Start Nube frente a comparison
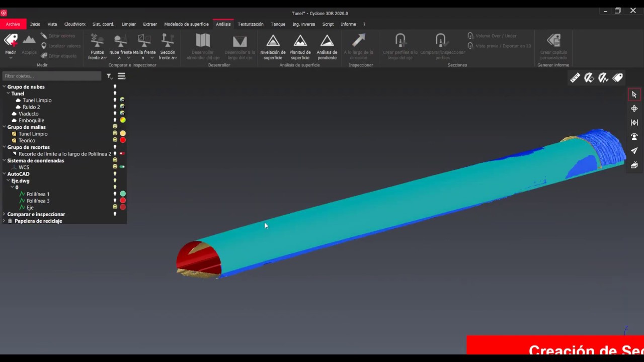644x362 pixels. 120,46
